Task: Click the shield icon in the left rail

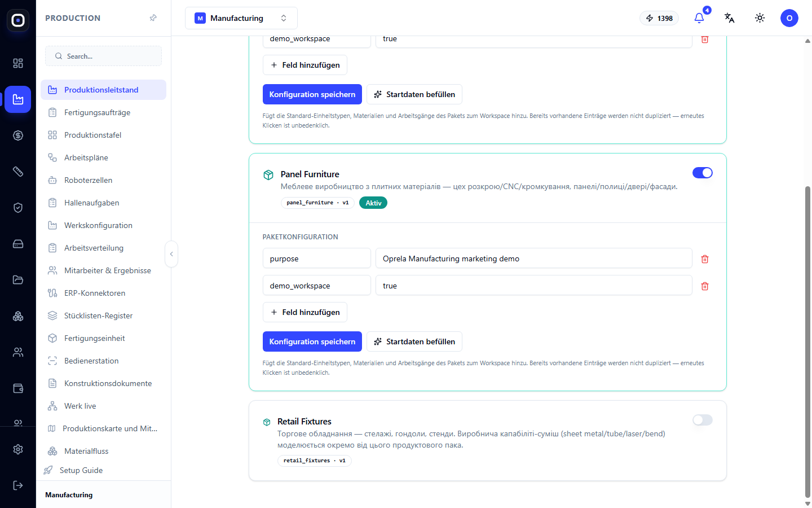Action: click(18, 208)
